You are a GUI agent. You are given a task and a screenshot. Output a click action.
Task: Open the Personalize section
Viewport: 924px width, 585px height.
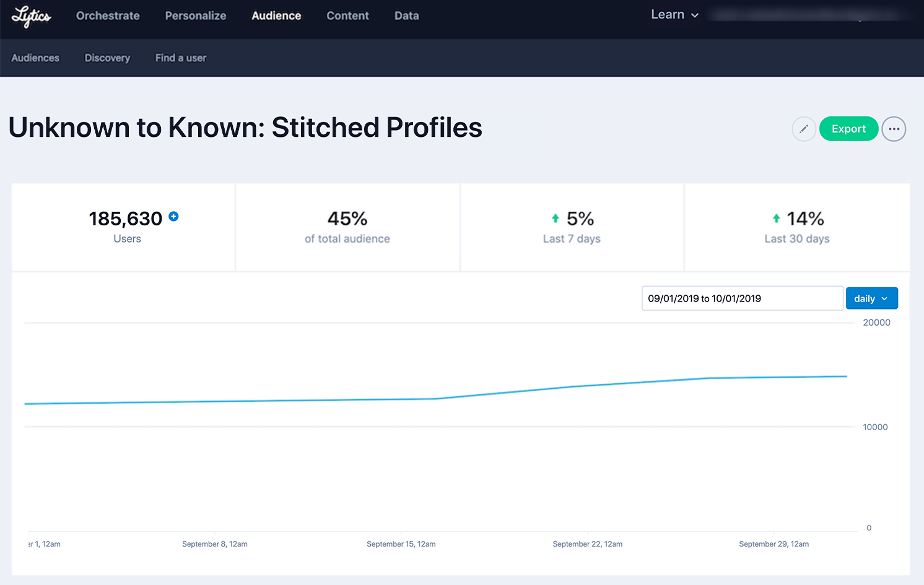tap(195, 15)
